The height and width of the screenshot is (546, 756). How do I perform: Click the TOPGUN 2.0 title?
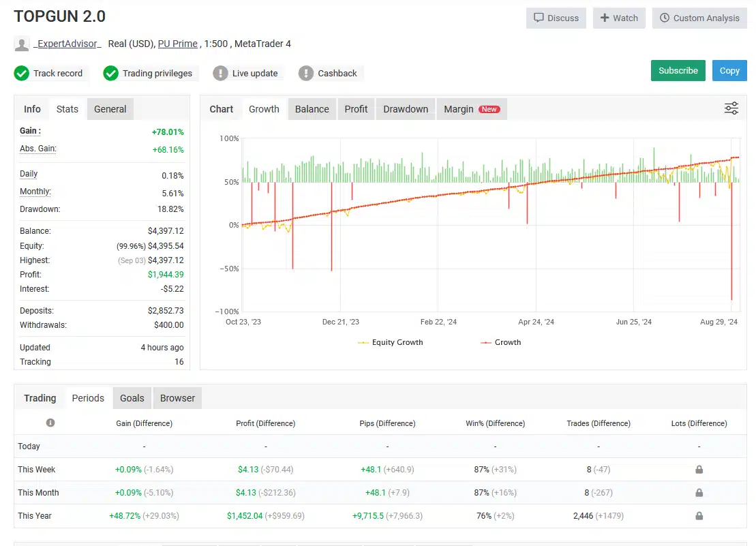click(x=60, y=16)
